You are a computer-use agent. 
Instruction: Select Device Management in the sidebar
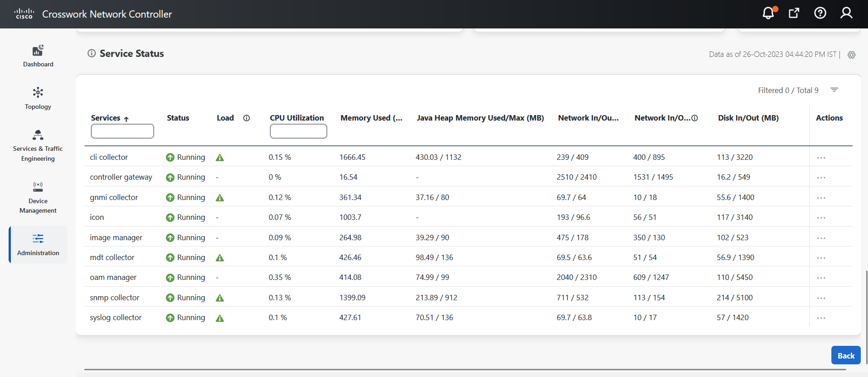[38, 197]
